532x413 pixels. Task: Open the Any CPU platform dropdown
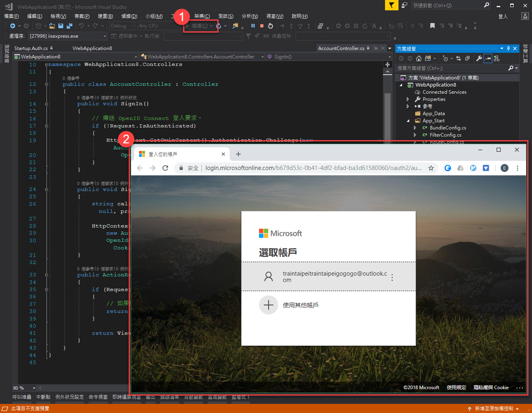point(159,26)
